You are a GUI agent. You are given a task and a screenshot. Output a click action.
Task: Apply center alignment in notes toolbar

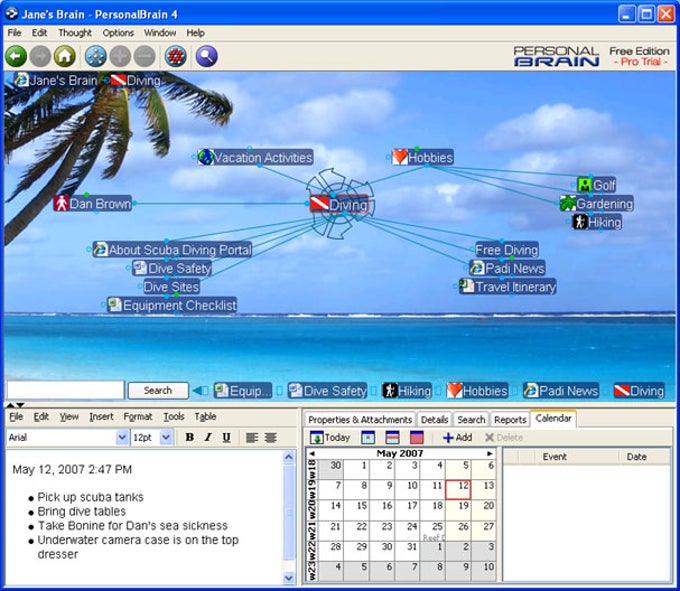[x=271, y=438]
